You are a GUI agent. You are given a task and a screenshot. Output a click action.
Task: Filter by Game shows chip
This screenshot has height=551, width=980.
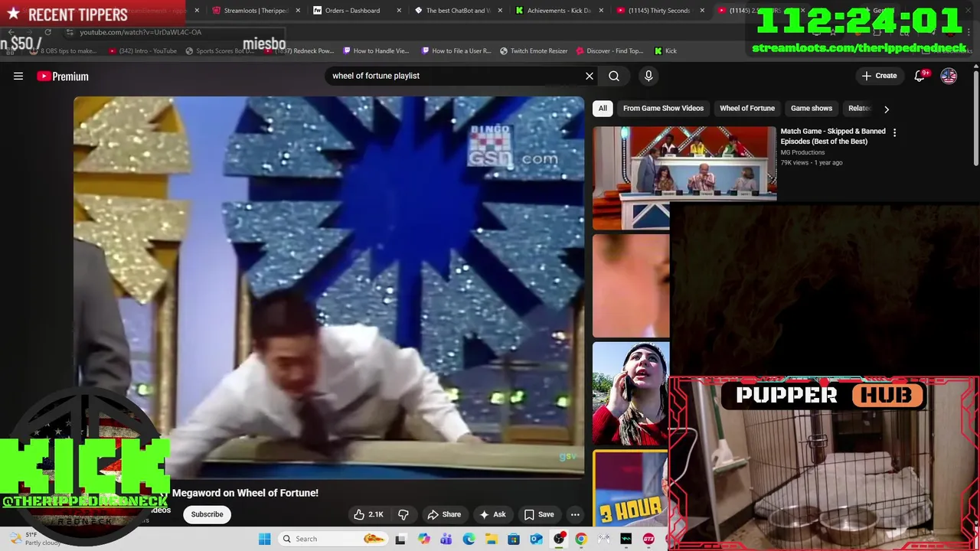tap(812, 108)
